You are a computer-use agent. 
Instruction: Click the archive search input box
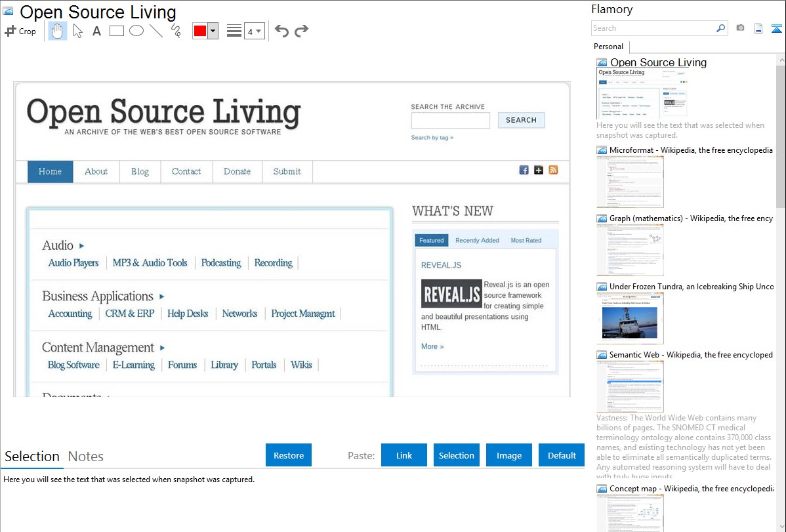(x=450, y=120)
